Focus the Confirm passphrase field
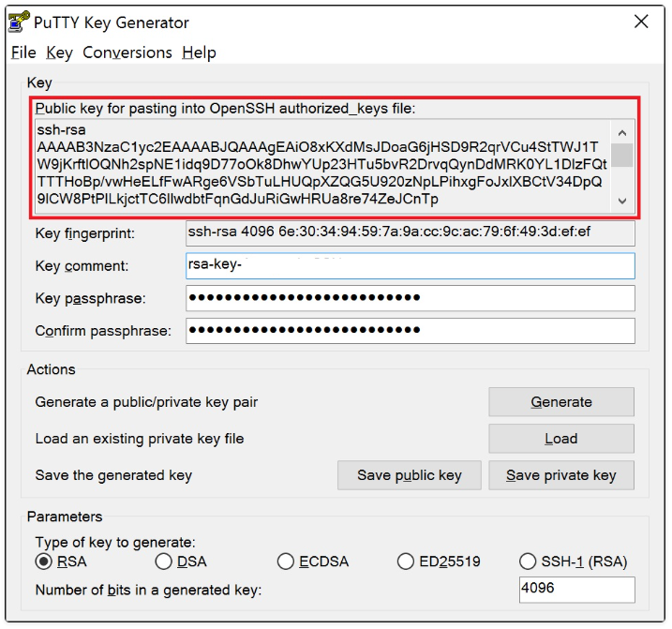The height and width of the screenshot is (629, 672). click(411, 331)
